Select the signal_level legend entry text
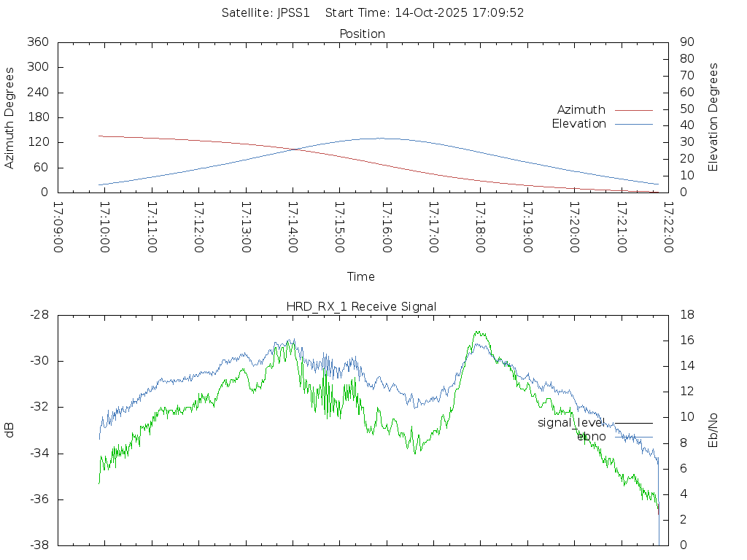 tap(571, 422)
